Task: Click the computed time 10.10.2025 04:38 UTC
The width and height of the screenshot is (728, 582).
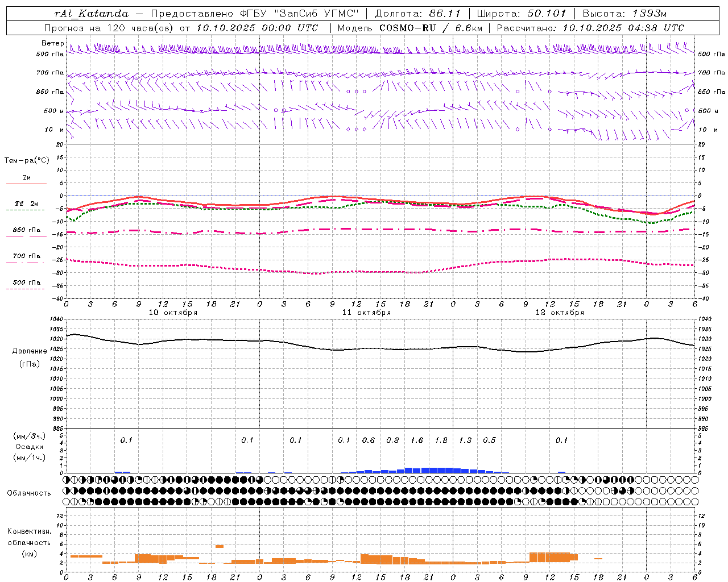Action: tap(623, 28)
